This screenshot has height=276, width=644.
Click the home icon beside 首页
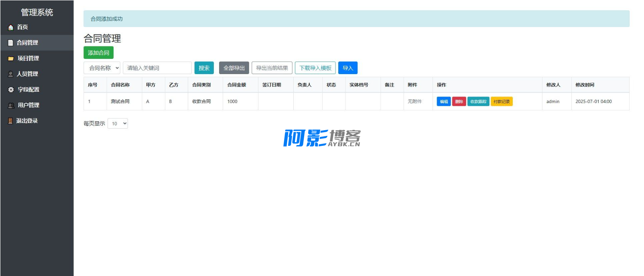(11, 27)
